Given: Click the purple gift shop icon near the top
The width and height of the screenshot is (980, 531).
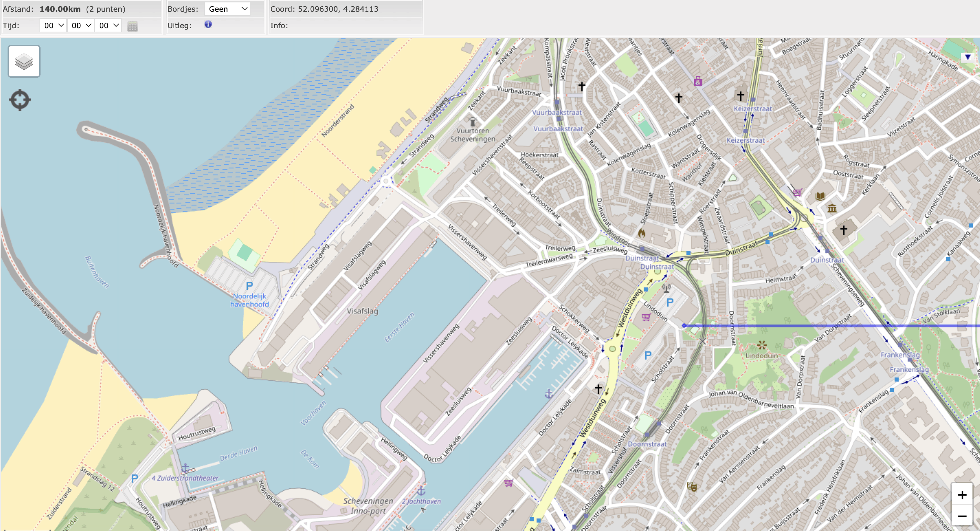Looking at the screenshot, I should 698,81.
